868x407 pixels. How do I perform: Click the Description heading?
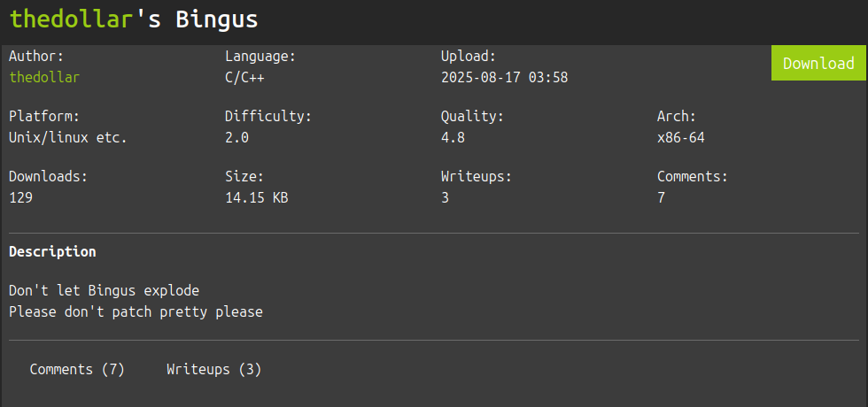[x=52, y=251]
